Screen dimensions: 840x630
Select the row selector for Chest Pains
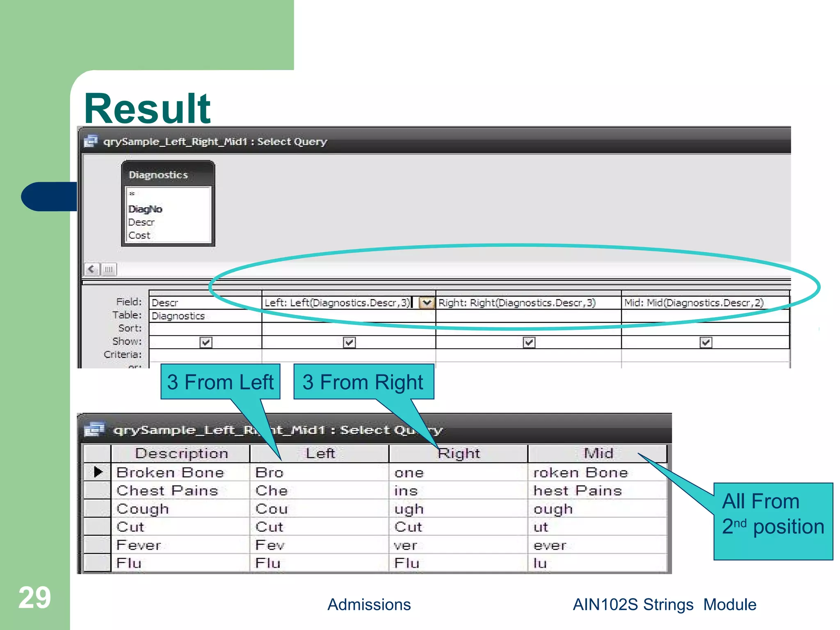(98, 491)
